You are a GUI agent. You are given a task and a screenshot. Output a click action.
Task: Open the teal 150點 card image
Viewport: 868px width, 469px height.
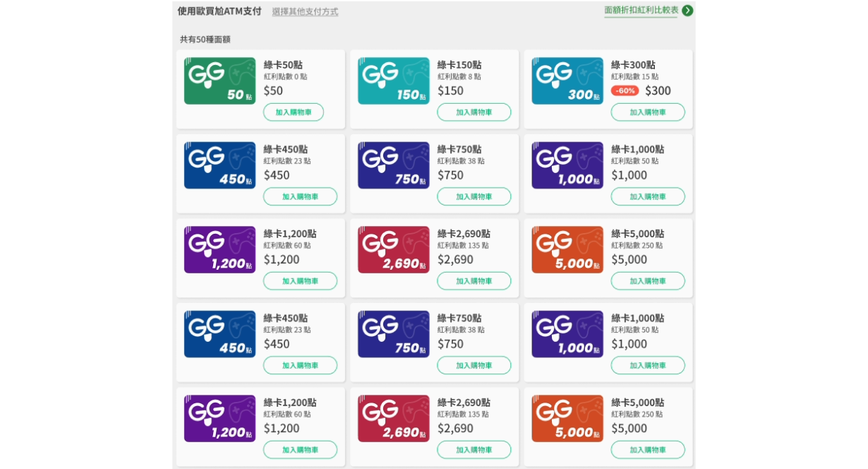point(393,81)
